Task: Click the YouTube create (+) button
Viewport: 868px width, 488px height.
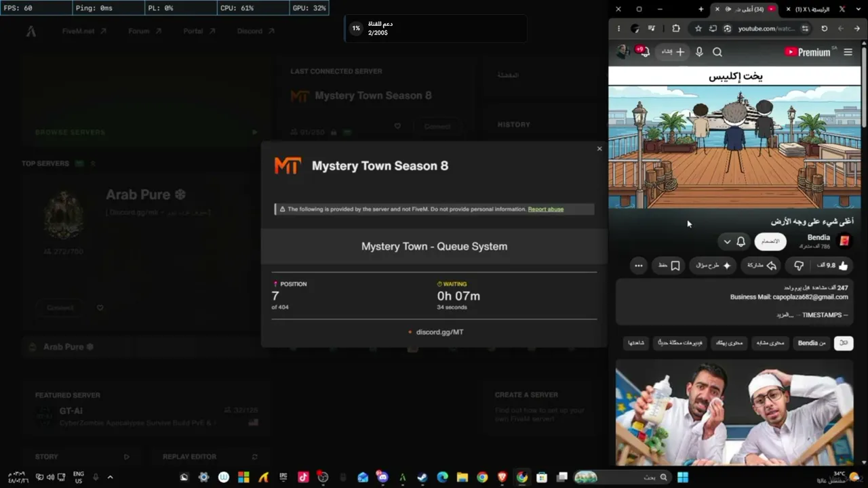Action: click(x=673, y=52)
